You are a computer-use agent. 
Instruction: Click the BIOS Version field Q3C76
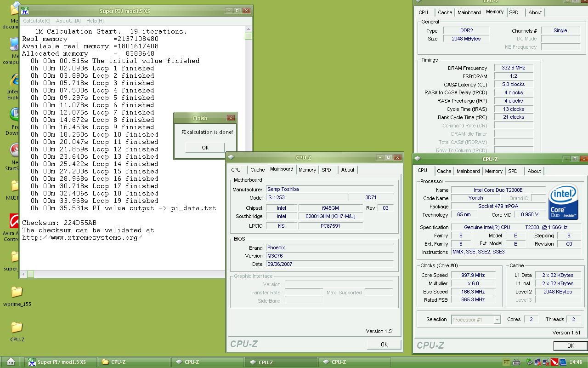pos(330,256)
